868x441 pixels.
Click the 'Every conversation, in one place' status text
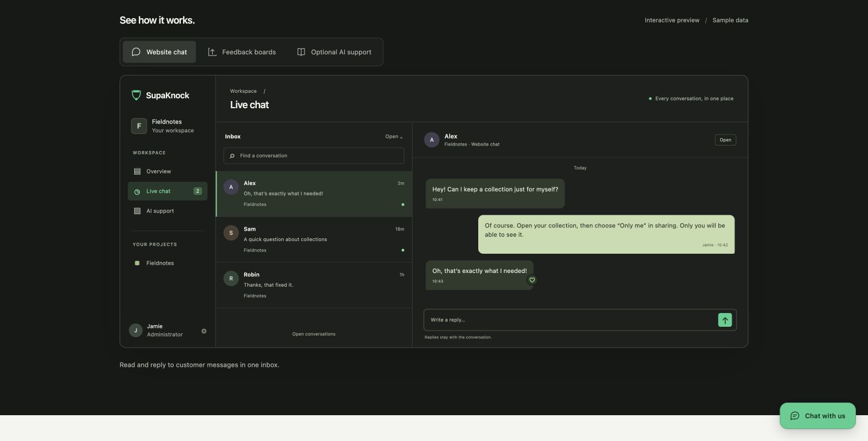694,99
